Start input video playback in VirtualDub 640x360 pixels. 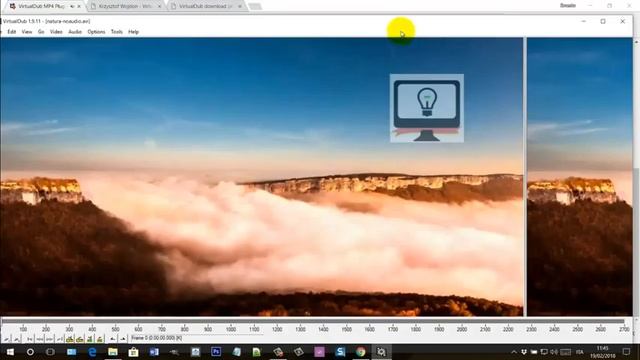pyautogui.click(x=6, y=339)
